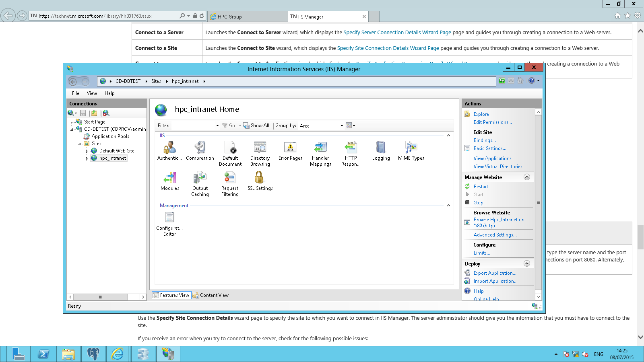
Task: Open the Handler Mappings feature icon
Action: (x=320, y=154)
